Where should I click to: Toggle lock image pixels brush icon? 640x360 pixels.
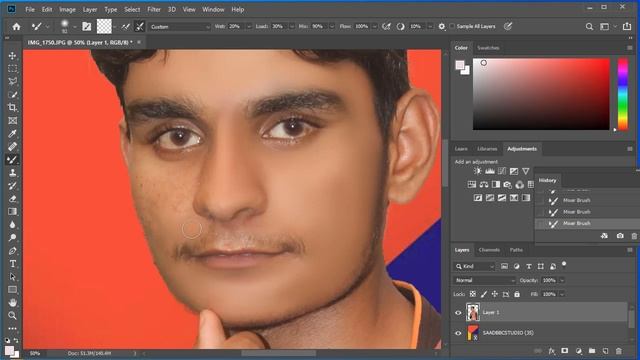[484, 294]
